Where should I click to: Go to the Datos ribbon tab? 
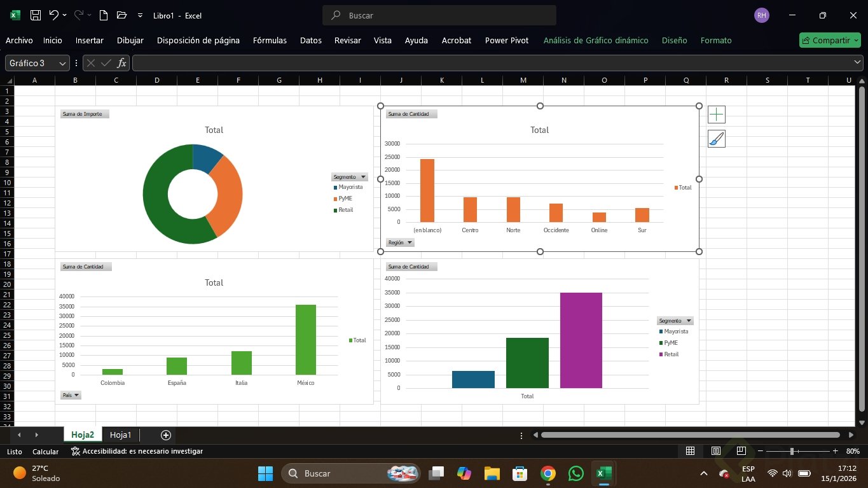tap(311, 40)
